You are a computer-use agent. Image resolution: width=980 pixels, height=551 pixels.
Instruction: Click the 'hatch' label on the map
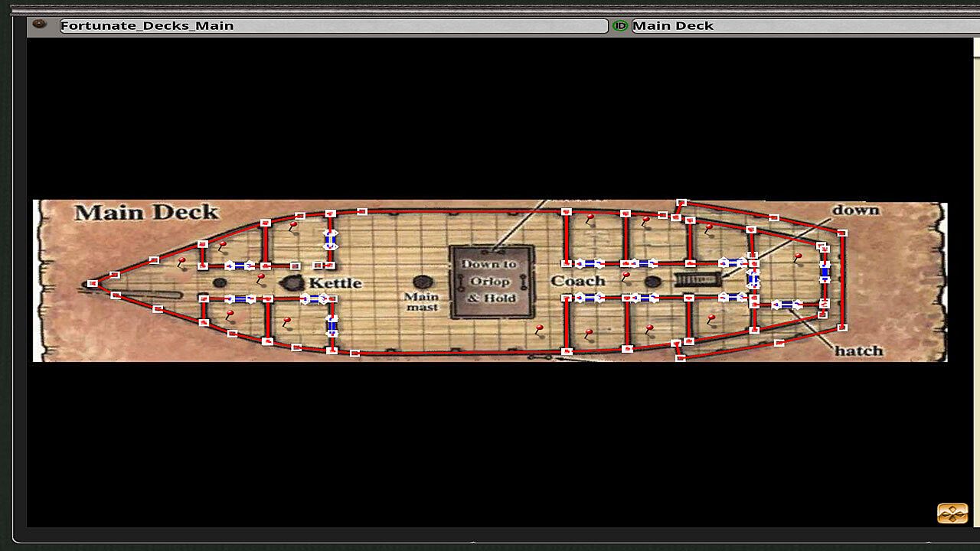pyautogui.click(x=859, y=350)
